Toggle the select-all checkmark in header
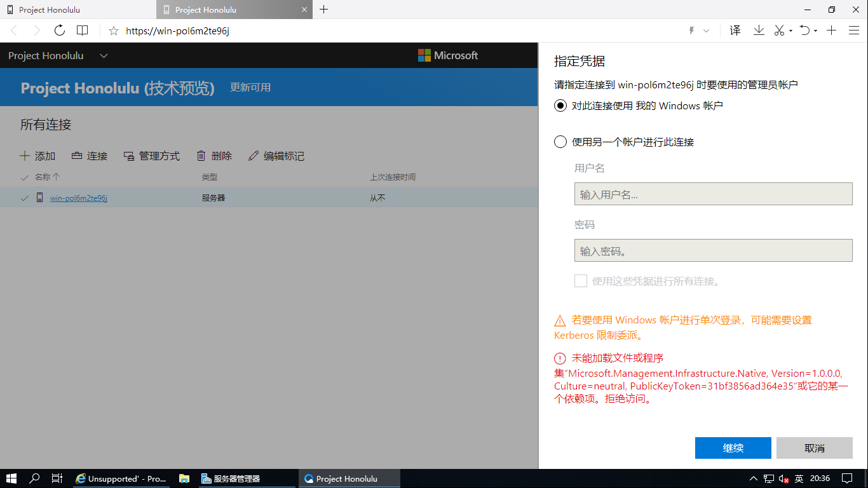The image size is (868, 488). (25, 177)
